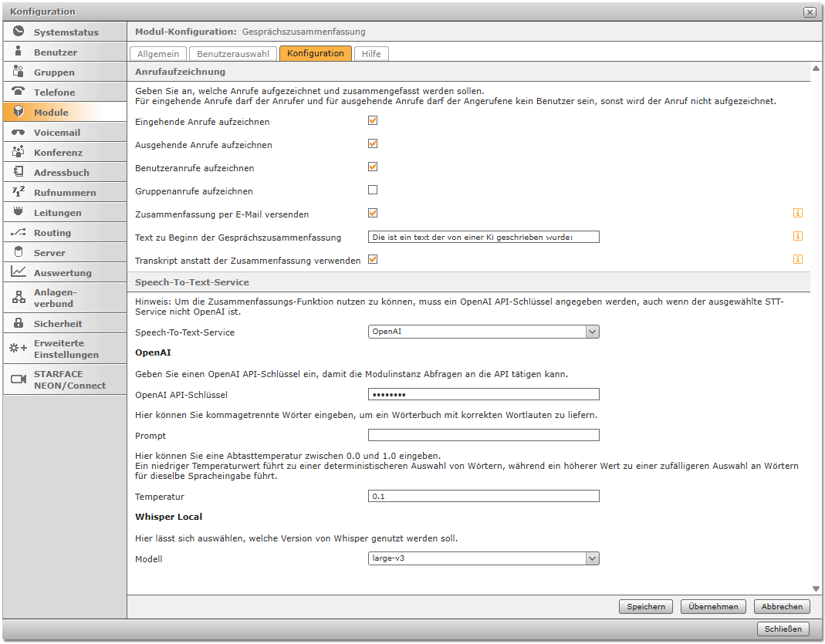Viewport: 825px width, 644px height.
Task: Open Systemstatus via its sidebar icon
Action: point(19,32)
